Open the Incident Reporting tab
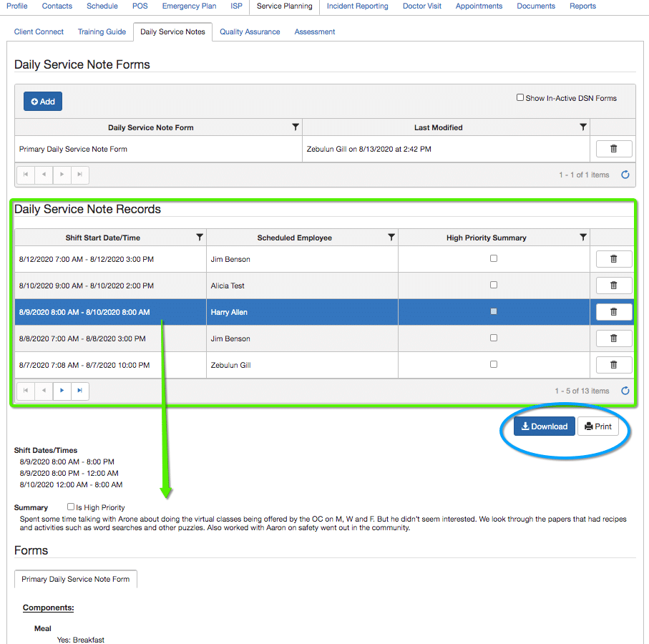The width and height of the screenshot is (649, 644). tap(357, 6)
